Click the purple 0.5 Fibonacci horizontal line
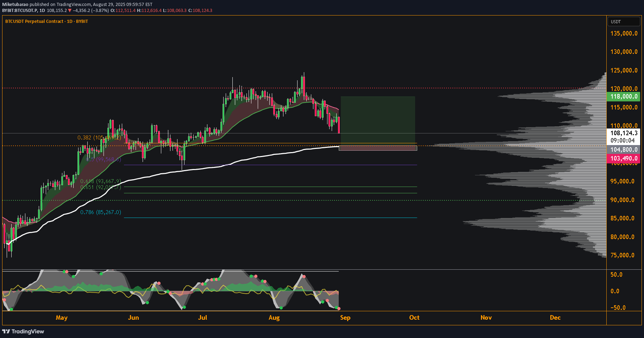The image size is (644, 338). pos(270,165)
